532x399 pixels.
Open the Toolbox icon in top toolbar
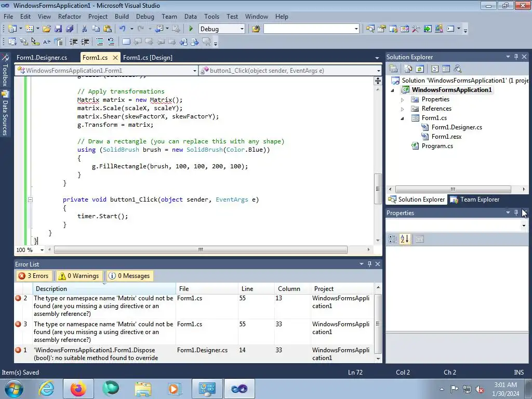tap(416, 29)
